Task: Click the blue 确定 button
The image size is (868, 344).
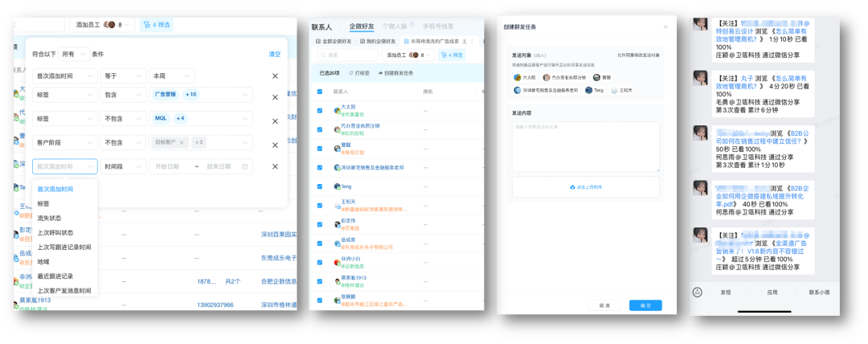Action: [645, 305]
